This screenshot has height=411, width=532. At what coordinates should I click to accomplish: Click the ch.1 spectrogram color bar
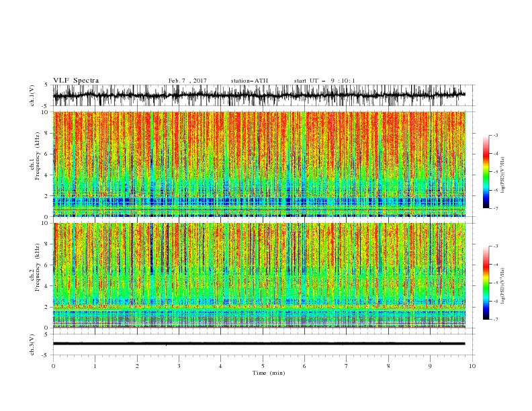click(486, 172)
